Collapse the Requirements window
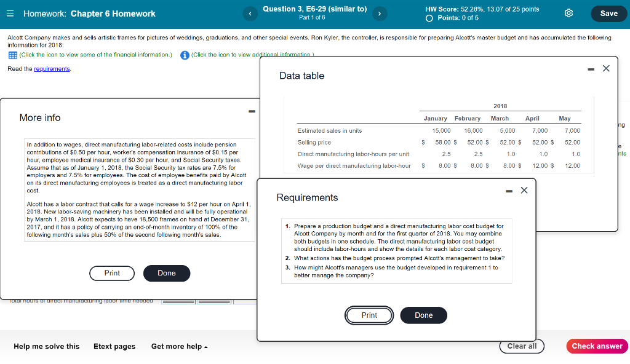This screenshot has height=364, width=630. pyautogui.click(x=509, y=191)
